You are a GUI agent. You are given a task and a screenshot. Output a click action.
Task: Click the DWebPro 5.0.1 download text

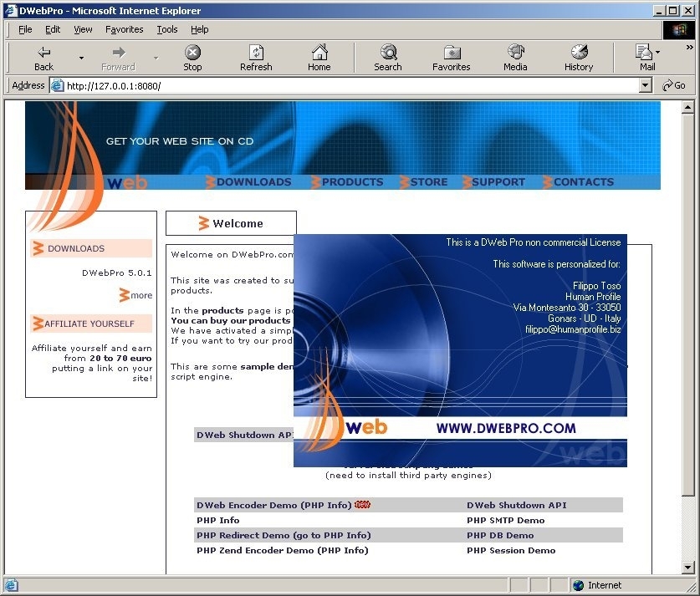pyautogui.click(x=116, y=273)
